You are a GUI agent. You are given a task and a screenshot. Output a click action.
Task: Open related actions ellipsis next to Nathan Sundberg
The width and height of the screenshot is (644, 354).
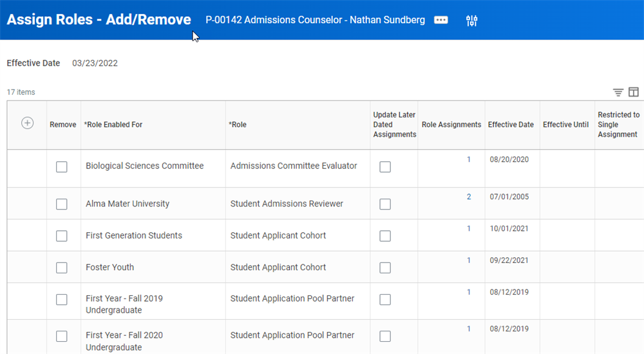coord(440,20)
